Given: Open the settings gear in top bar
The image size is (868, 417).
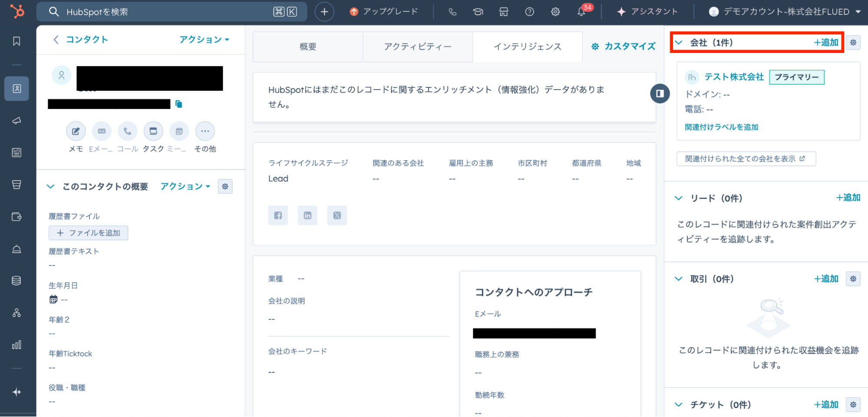Looking at the screenshot, I should point(555,12).
